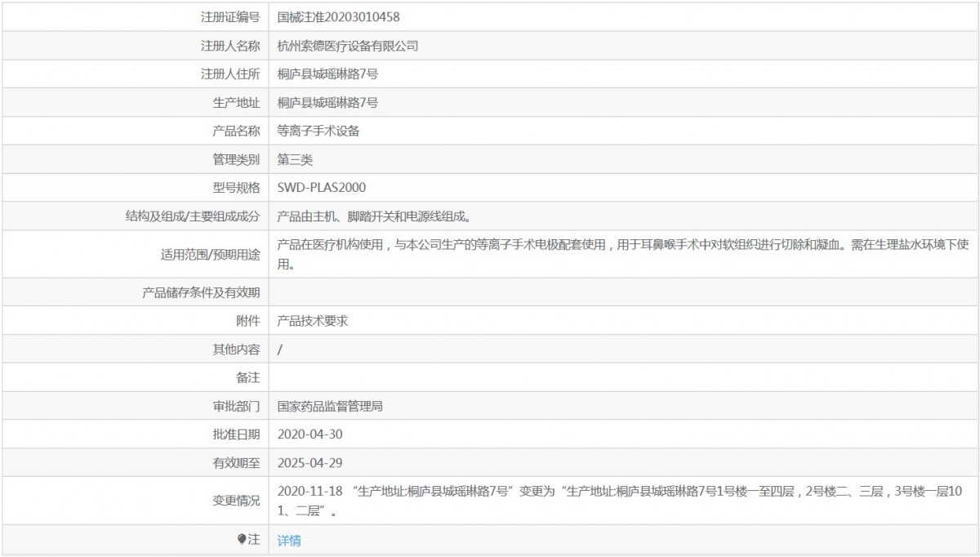Select registration number 国械注准20203010458
The width and height of the screenshot is (980, 557).
click(x=339, y=16)
